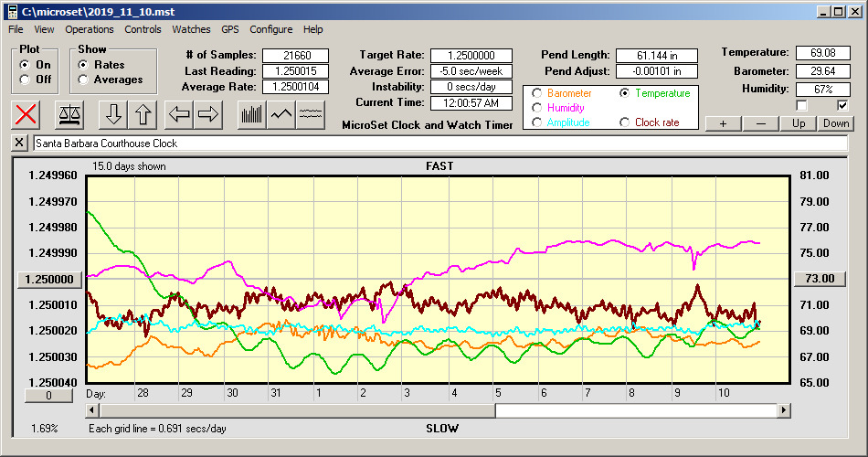Select the line graph display icon
Screen dimensions: 868x457
281,114
